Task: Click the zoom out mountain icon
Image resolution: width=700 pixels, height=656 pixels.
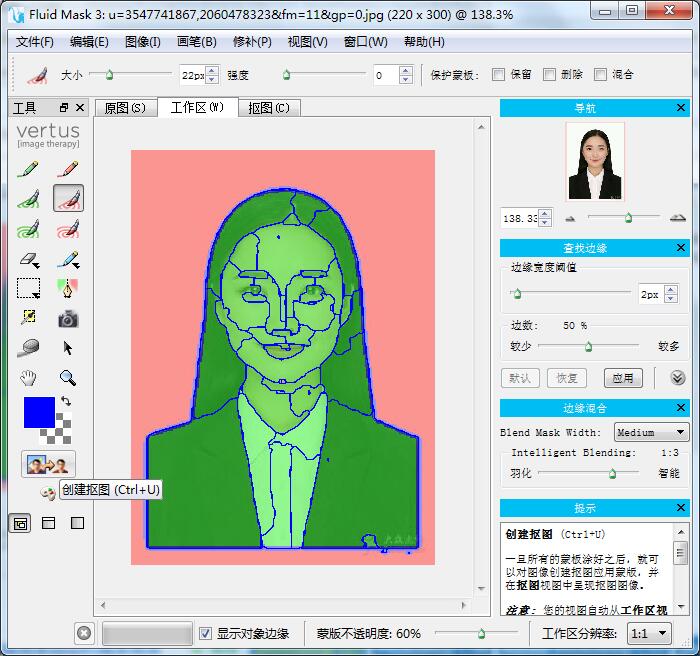Action: click(x=571, y=218)
